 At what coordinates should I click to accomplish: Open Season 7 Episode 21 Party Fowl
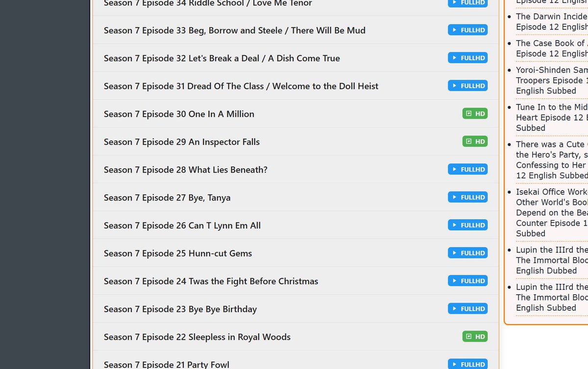tap(167, 365)
